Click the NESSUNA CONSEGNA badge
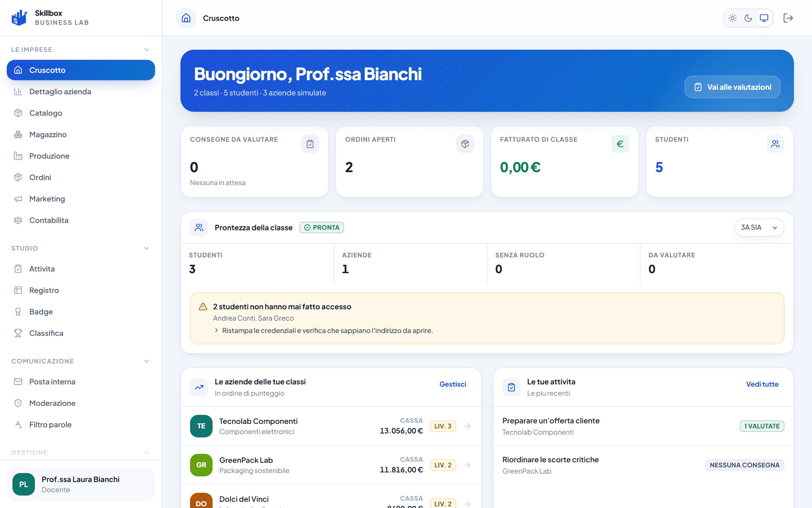This screenshot has width=812, height=508. [744, 465]
